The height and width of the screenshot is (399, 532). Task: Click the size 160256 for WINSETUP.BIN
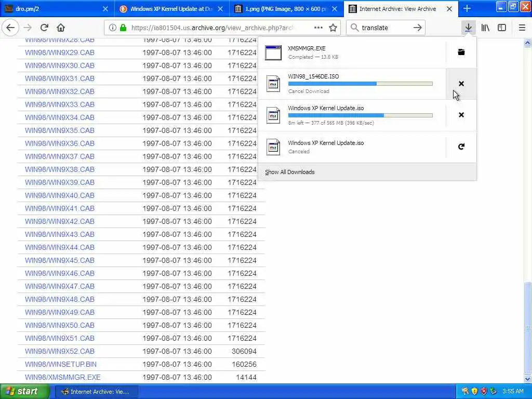tap(244, 364)
